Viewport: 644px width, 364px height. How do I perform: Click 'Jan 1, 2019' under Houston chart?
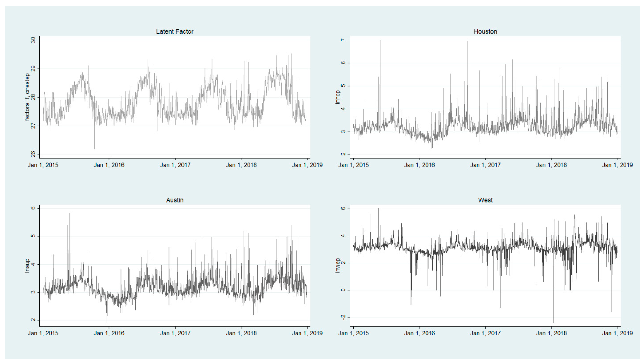click(x=617, y=165)
